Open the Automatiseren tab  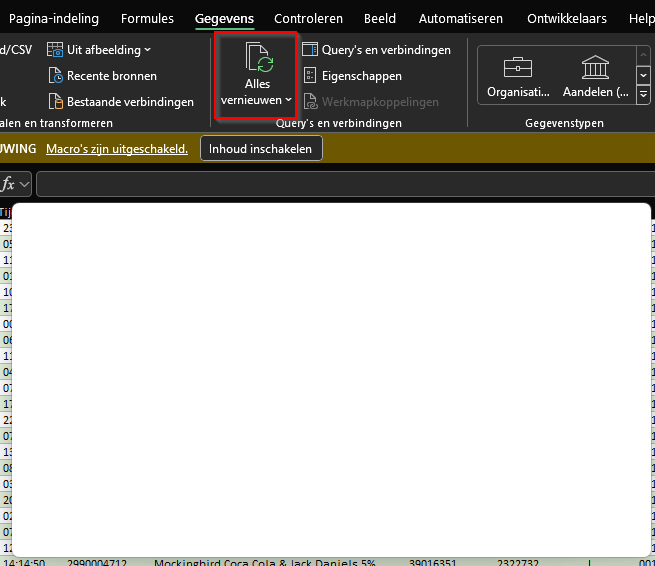461,19
